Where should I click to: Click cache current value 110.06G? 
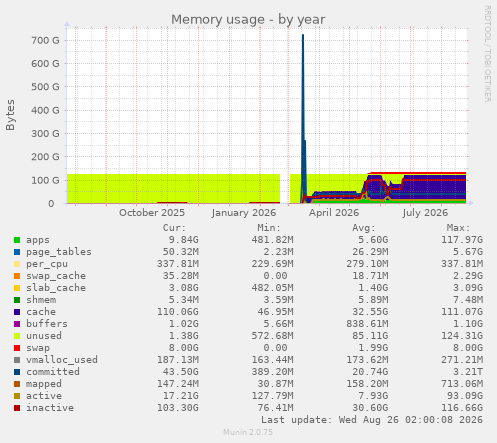(178, 312)
